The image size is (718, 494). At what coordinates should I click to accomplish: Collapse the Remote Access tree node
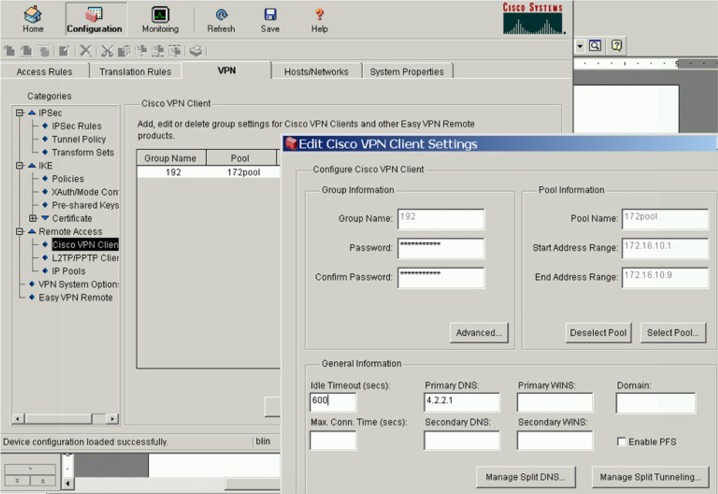(x=19, y=232)
